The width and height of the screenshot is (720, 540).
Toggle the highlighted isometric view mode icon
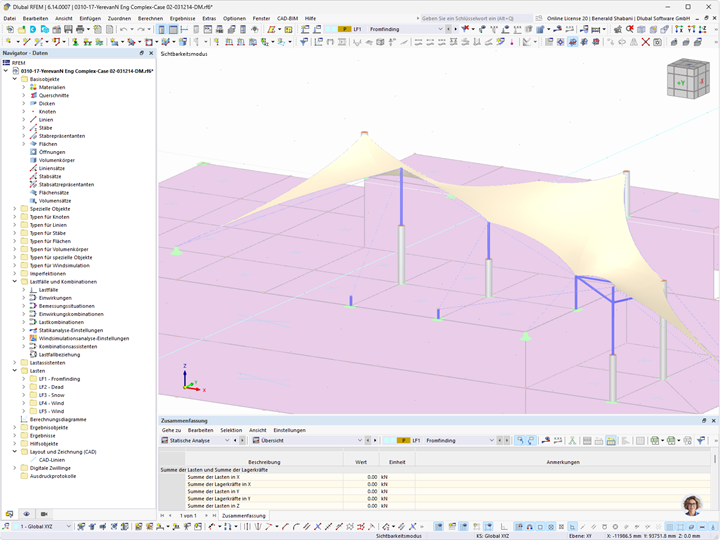572,42
